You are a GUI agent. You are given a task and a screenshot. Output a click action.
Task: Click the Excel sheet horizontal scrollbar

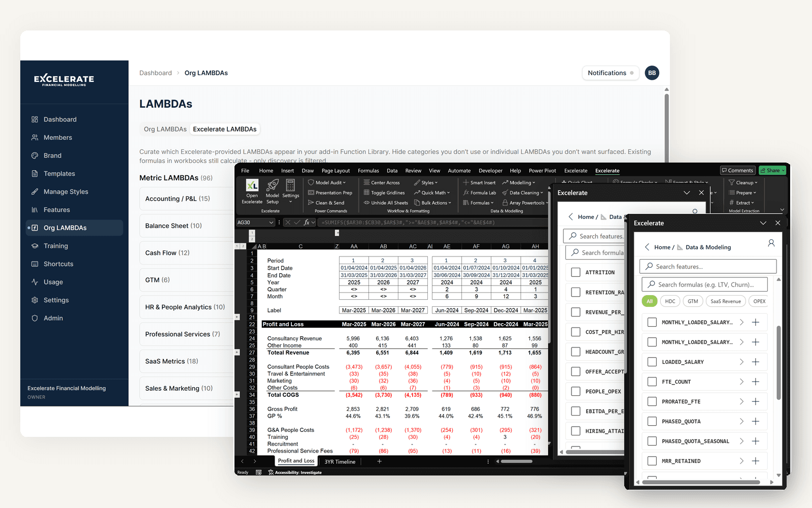point(517,461)
